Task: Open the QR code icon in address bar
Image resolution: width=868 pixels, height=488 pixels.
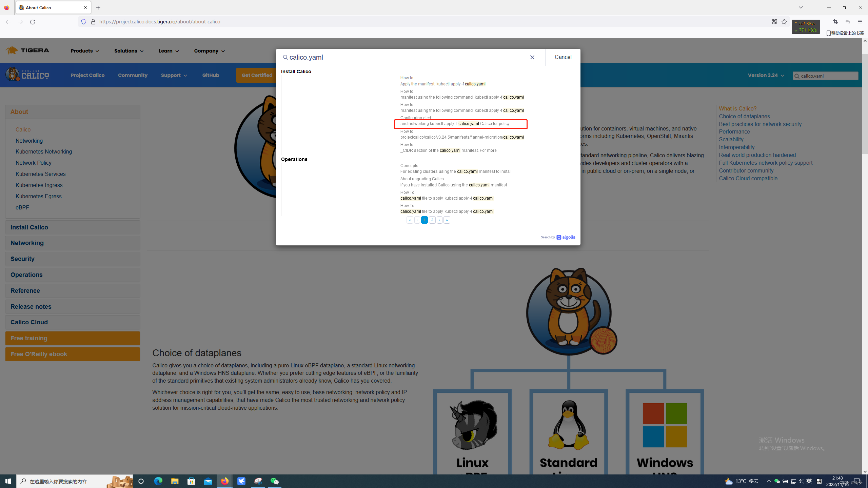Action: 775,22
